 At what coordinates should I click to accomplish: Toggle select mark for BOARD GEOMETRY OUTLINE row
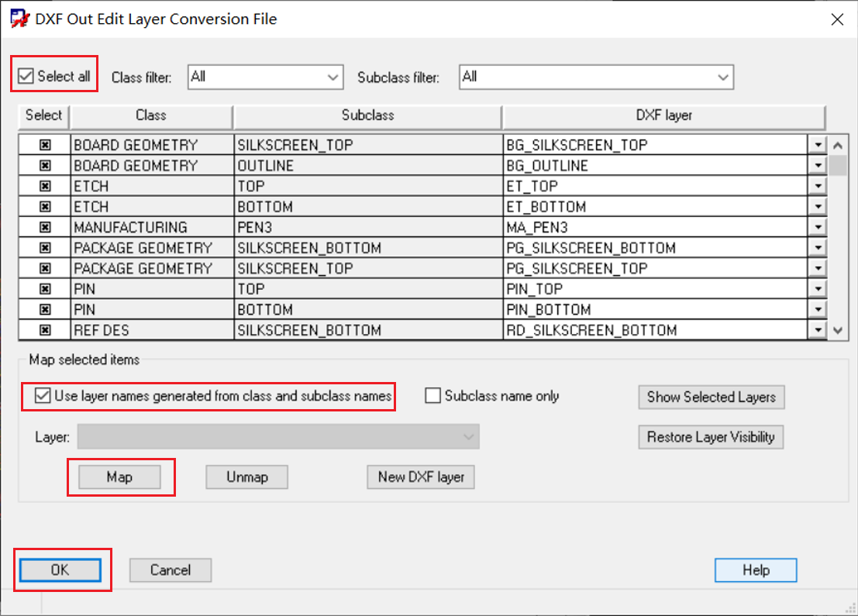(45, 166)
